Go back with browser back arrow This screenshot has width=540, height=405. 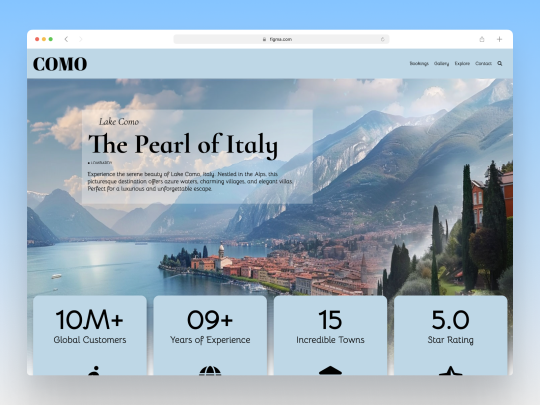click(x=66, y=39)
